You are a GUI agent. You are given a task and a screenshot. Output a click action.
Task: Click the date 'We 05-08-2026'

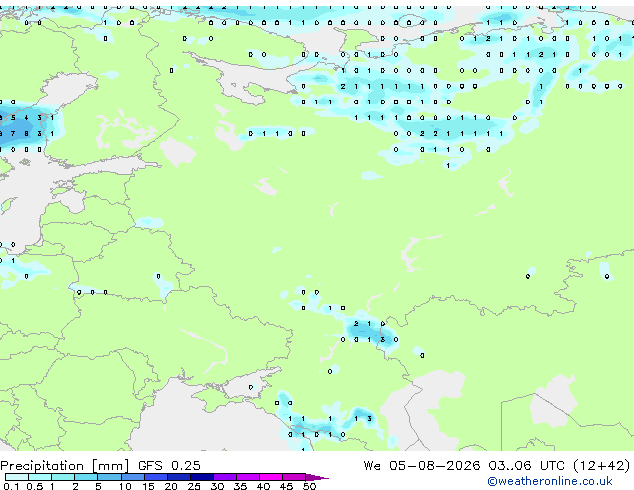[x=422, y=466]
